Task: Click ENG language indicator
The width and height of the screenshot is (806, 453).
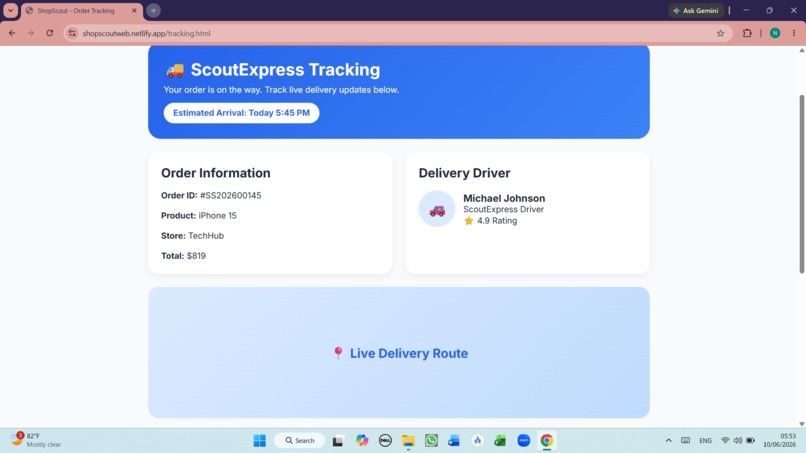Action: point(705,441)
